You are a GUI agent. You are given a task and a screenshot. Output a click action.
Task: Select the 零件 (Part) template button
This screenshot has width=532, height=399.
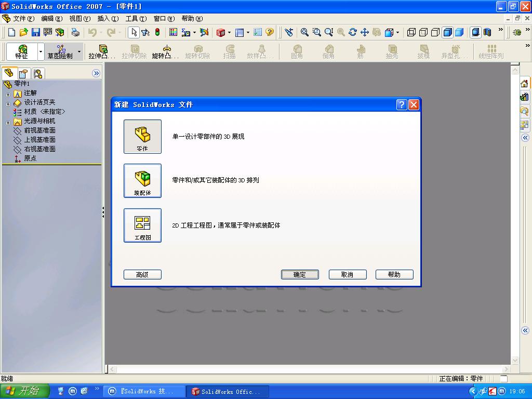pos(142,137)
